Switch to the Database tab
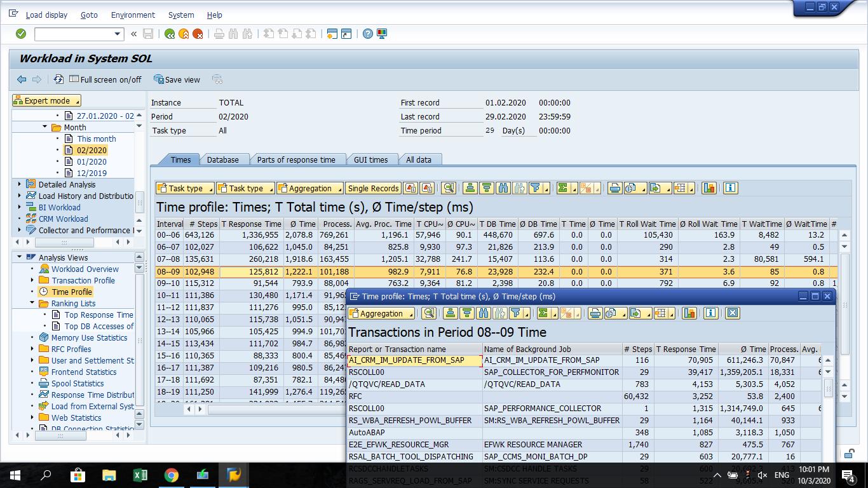 (224, 159)
